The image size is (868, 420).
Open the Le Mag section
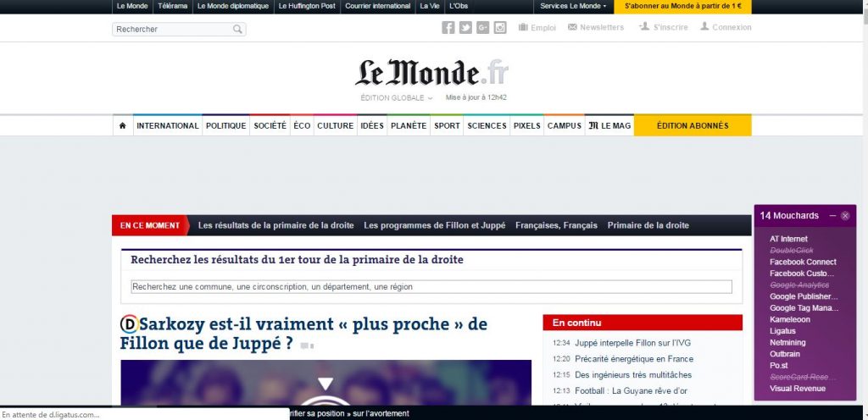[x=609, y=126]
